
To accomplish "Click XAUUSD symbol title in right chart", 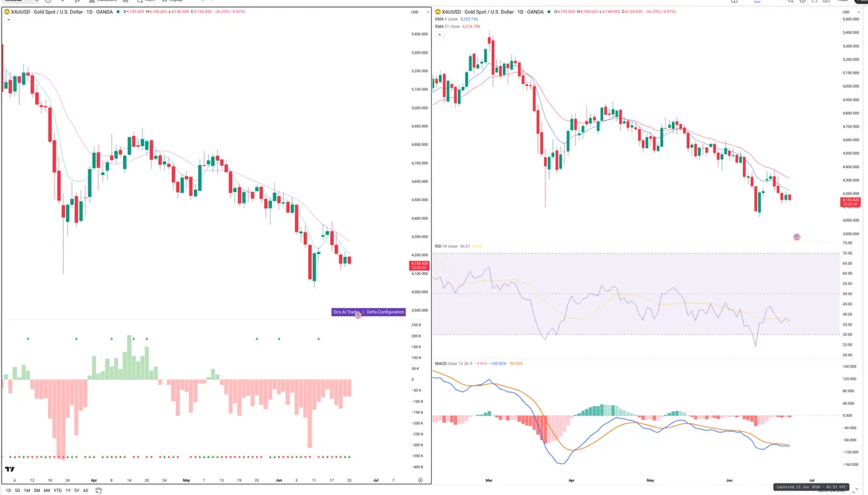I will [x=493, y=12].
